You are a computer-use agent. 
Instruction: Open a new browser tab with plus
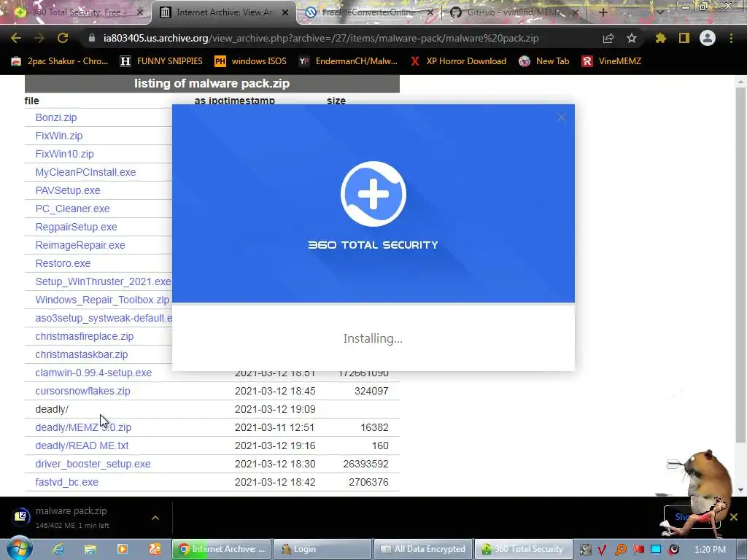603,12
